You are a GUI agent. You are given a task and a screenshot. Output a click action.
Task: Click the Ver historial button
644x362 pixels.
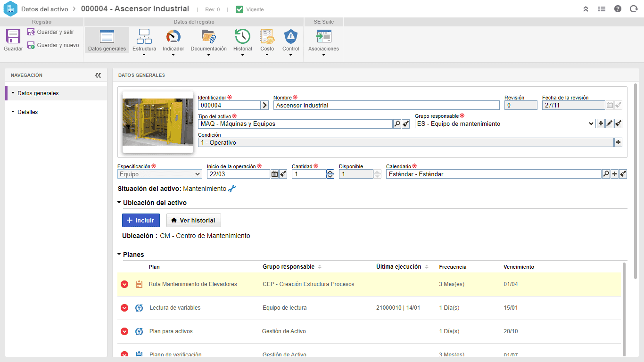[194, 220]
